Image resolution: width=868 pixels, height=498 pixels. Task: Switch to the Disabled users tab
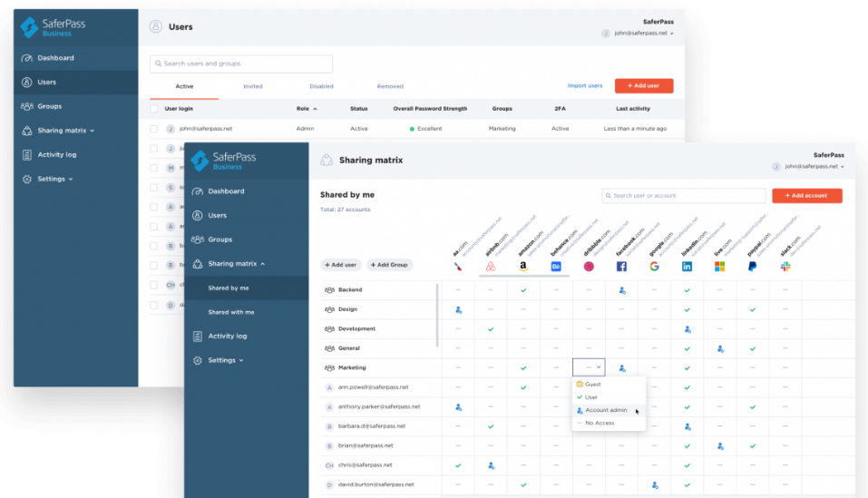(321, 87)
